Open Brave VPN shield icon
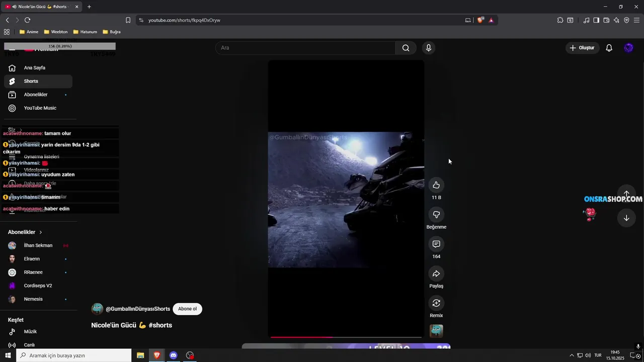 [626, 20]
